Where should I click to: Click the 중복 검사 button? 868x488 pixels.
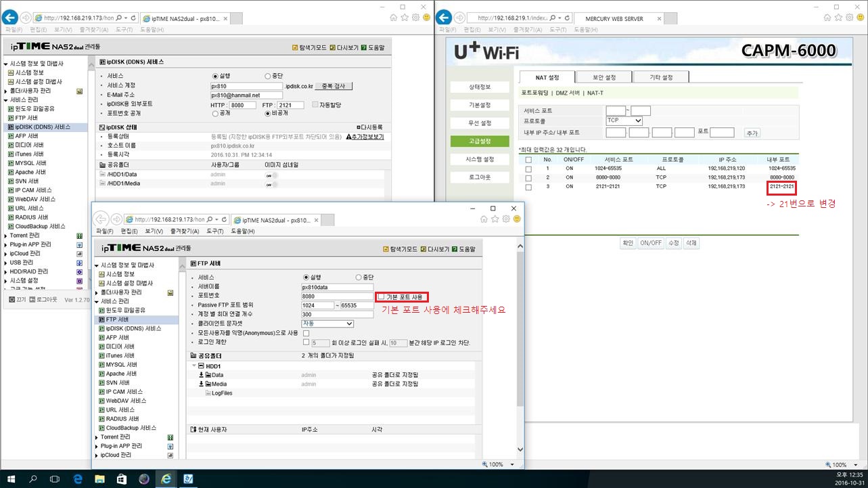point(334,87)
